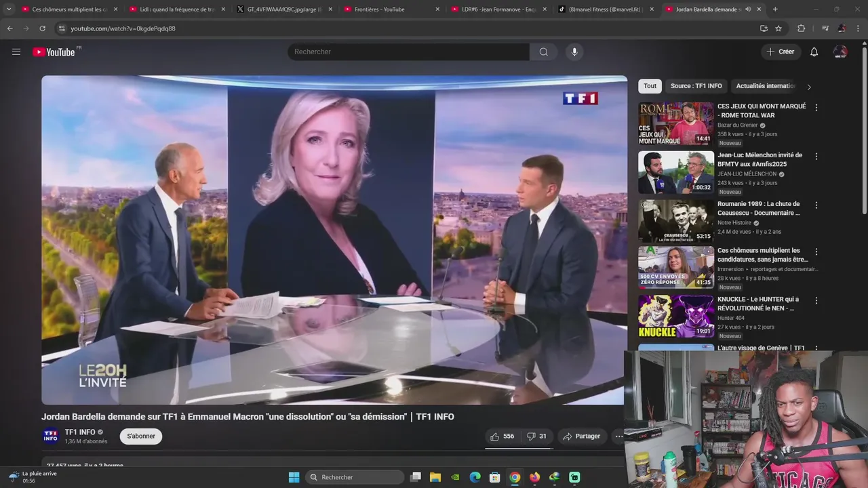Open options for L'autre visage de Genève
The height and width of the screenshot is (488, 868).
coord(816,348)
